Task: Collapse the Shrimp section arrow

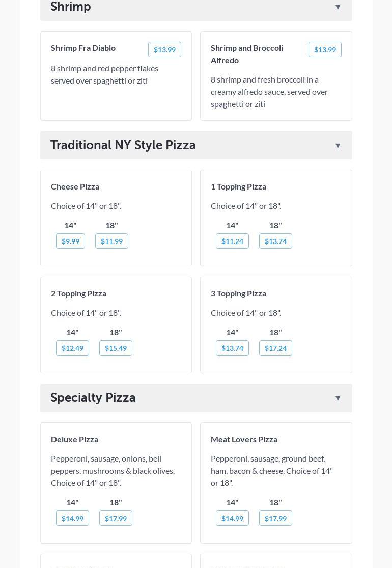Action: point(338,7)
